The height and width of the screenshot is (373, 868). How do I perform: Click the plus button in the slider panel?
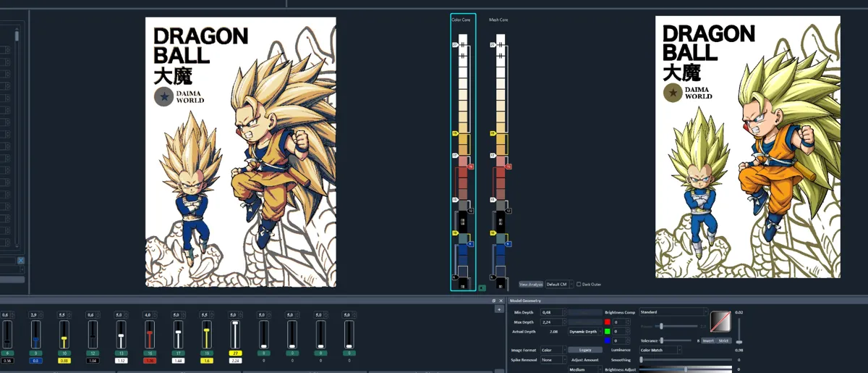tap(498, 309)
